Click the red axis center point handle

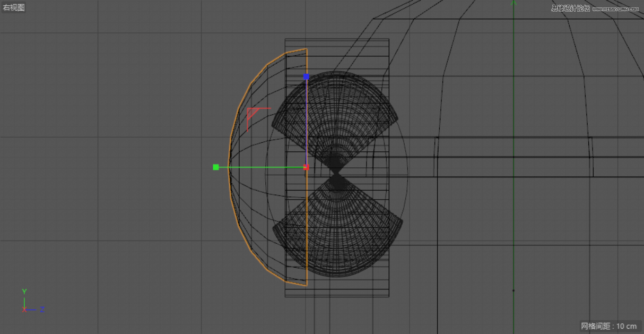[x=306, y=167]
